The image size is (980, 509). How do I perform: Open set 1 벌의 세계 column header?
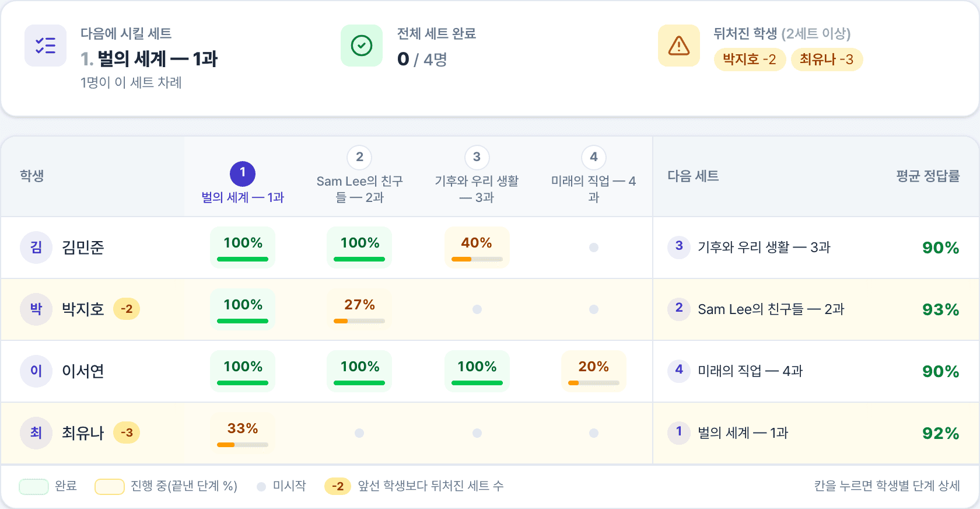pyautogui.click(x=243, y=183)
